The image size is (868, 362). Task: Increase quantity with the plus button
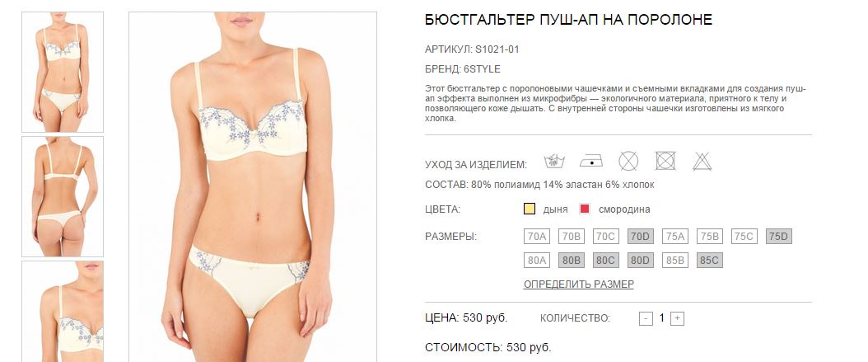[677, 319]
